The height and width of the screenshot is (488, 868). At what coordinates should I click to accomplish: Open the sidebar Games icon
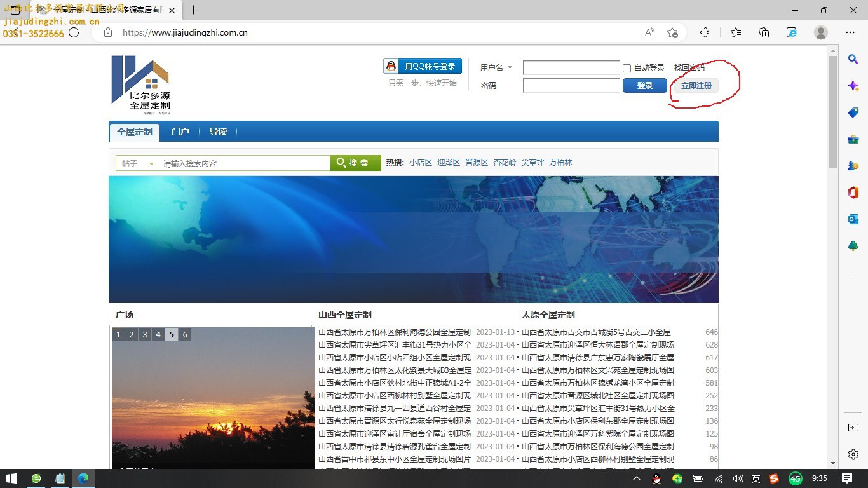[853, 166]
